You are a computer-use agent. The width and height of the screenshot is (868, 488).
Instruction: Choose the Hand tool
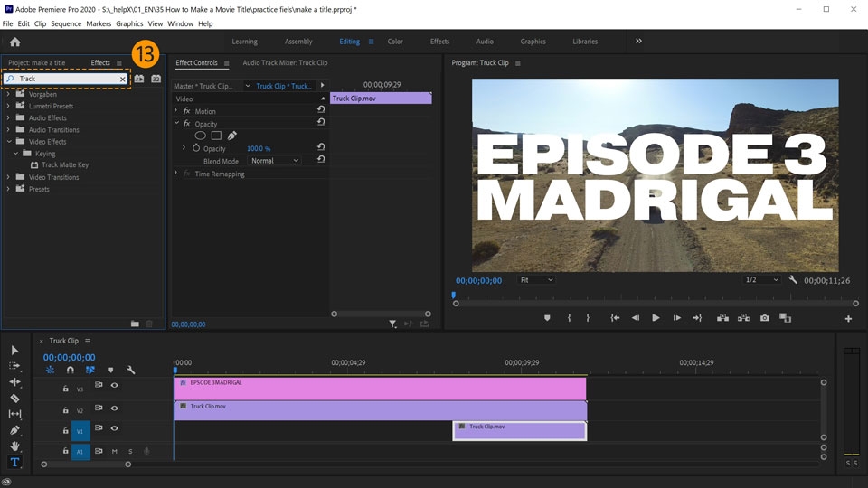(14, 446)
